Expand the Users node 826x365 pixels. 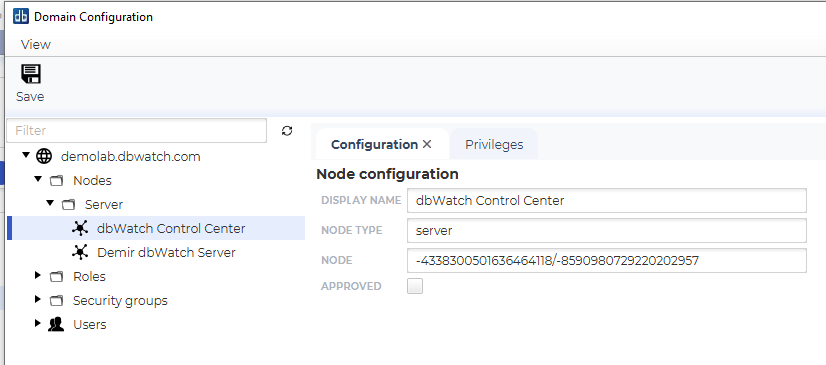(x=37, y=323)
